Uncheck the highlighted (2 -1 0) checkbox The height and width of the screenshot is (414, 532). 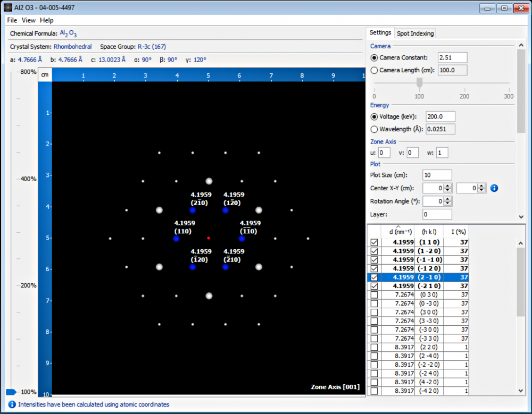tap(374, 277)
